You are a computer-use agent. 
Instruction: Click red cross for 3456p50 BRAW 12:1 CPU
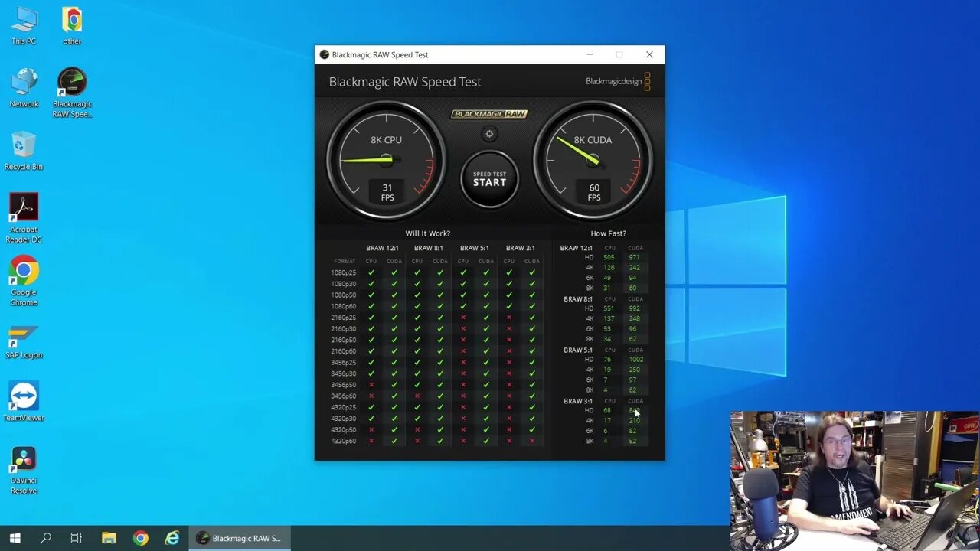click(371, 385)
